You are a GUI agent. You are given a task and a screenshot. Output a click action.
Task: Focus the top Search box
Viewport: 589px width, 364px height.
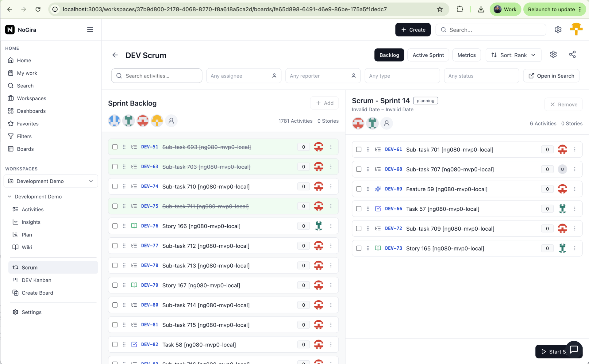pos(491,30)
